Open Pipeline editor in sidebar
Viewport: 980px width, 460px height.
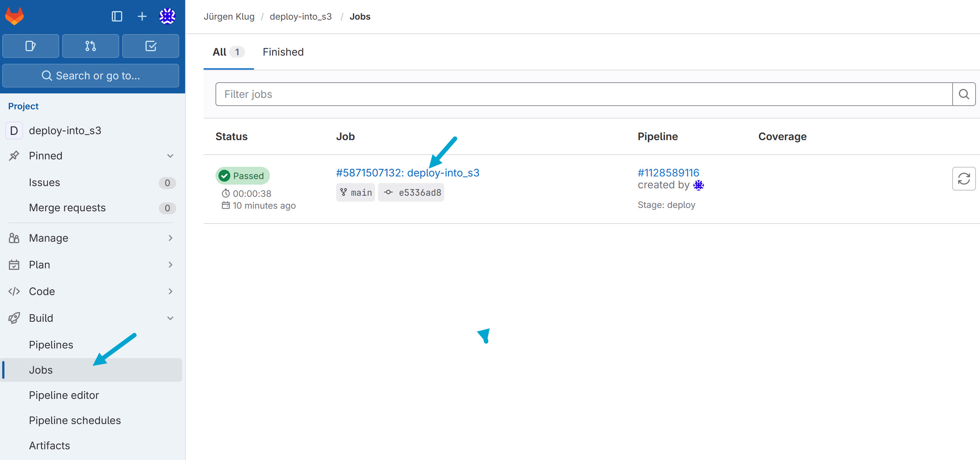click(64, 395)
